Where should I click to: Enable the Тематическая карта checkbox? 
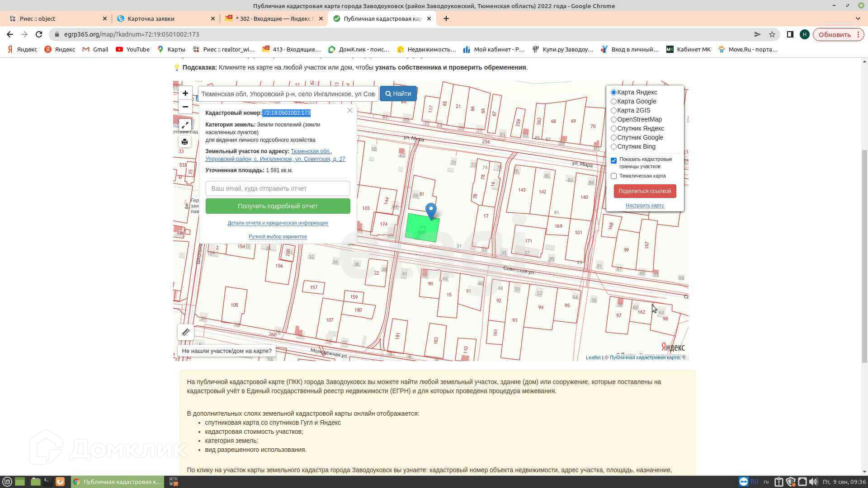point(613,176)
